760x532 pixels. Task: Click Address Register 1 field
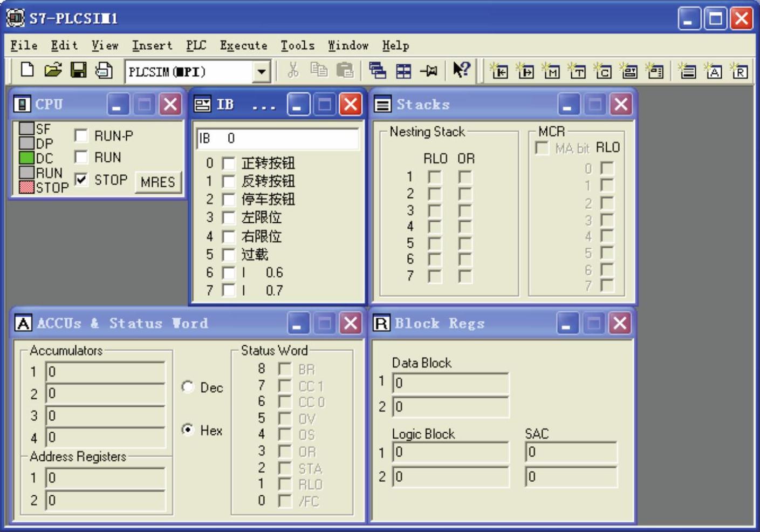tap(105, 478)
